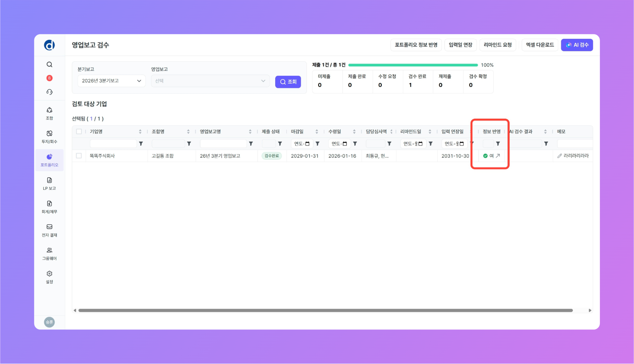Open the calendar picker in 수령일 filter
The width and height of the screenshot is (634, 364).
click(345, 144)
